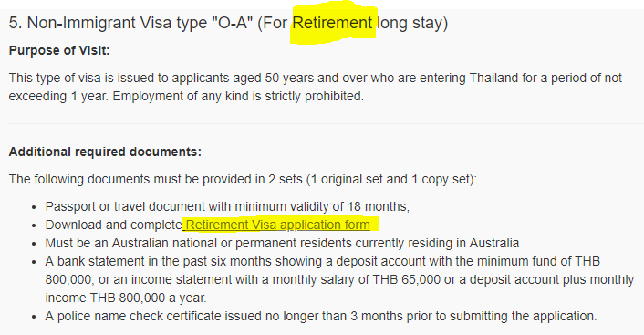Click the "1 original set and 1 copy set" parenthetical
The image size is (644, 335).
[x=390, y=179]
